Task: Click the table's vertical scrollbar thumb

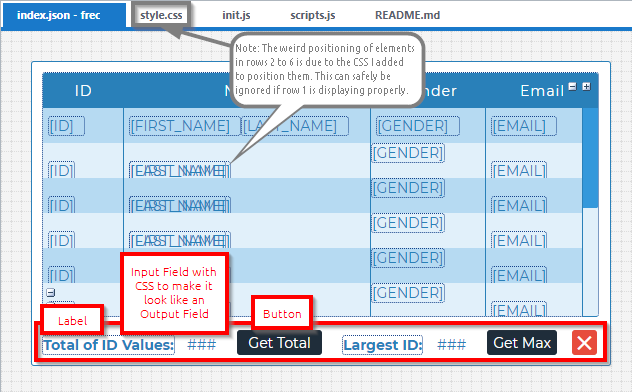Action: 590,158
